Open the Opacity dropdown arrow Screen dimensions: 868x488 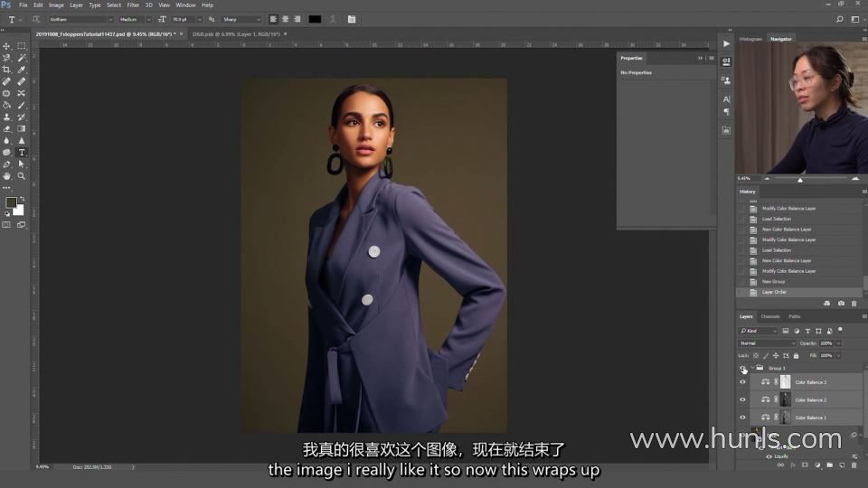point(839,343)
